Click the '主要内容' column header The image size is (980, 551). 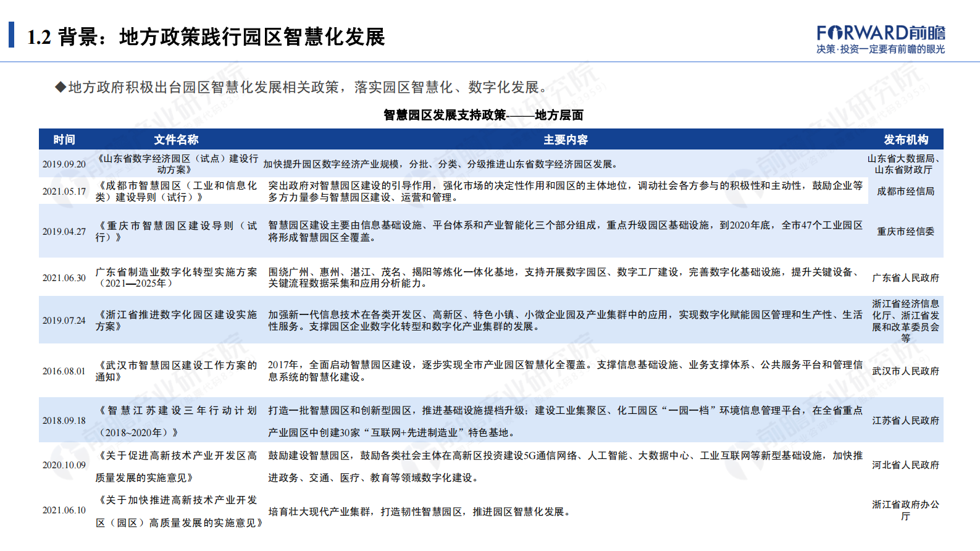pos(566,140)
